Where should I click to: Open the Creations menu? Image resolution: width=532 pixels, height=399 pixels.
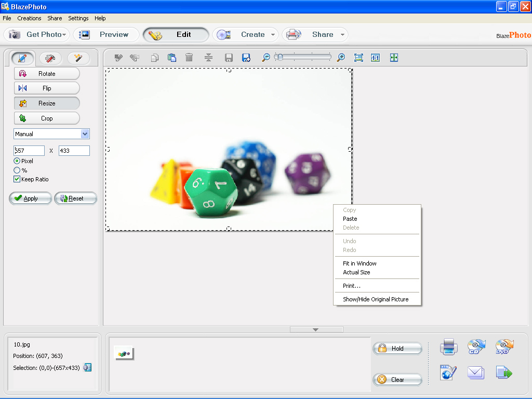pos(29,18)
